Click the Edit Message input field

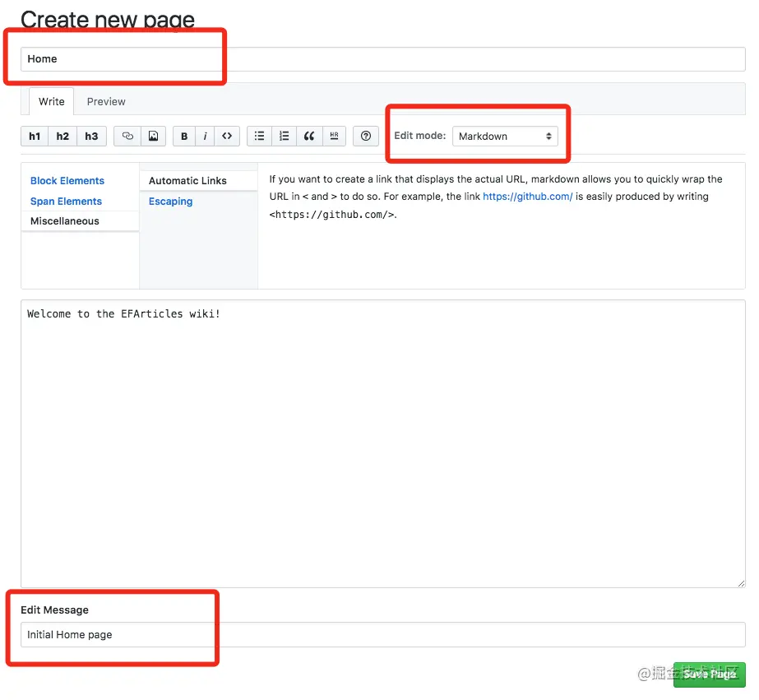[383, 635]
